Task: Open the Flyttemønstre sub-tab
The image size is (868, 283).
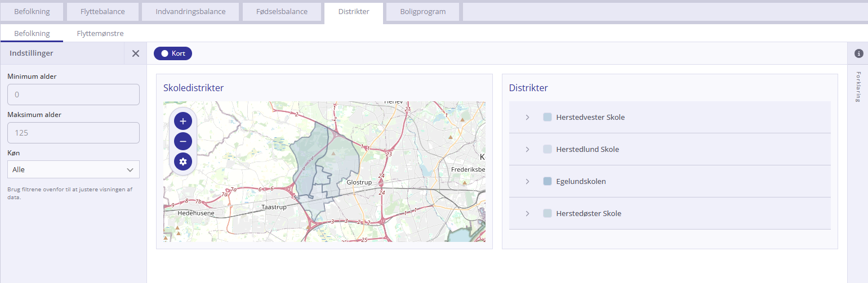Action: (x=100, y=34)
